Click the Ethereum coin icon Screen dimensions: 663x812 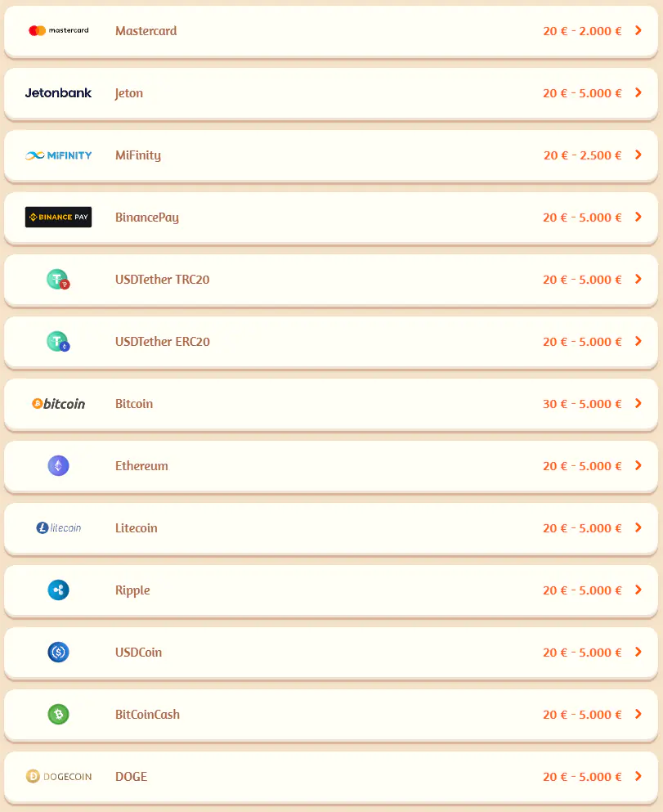(x=58, y=466)
